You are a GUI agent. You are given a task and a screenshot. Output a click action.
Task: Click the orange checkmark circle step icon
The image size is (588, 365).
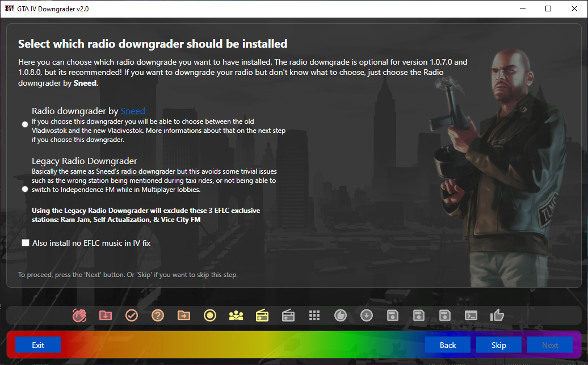[131, 315]
